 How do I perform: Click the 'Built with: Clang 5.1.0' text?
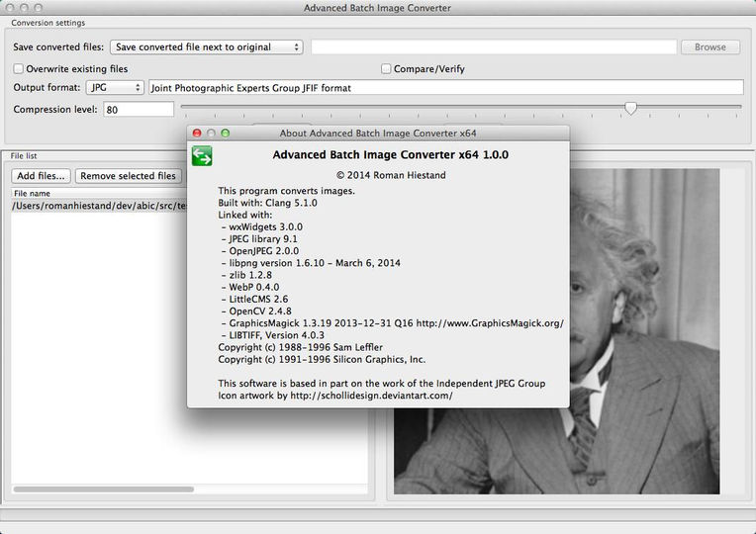(x=267, y=203)
